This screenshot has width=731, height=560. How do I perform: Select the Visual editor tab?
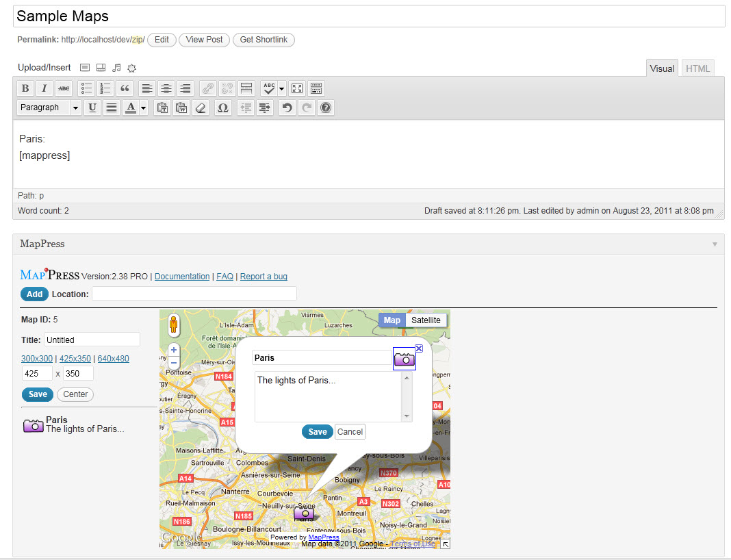662,68
